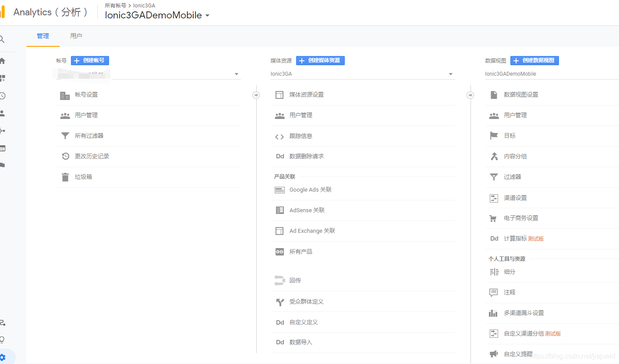The height and width of the screenshot is (364, 619).
Task: Click the 细分 segment icon
Action: (x=494, y=272)
